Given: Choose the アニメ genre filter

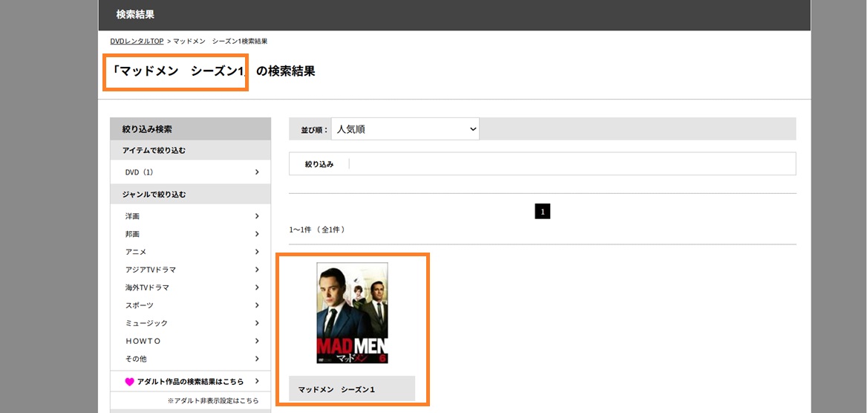Looking at the screenshot, I should tap(136, 252).
